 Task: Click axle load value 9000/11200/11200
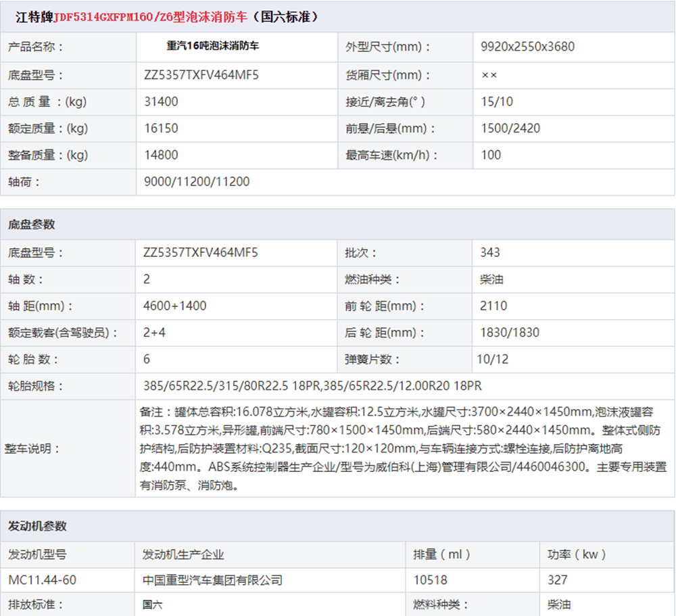point(197,182)
